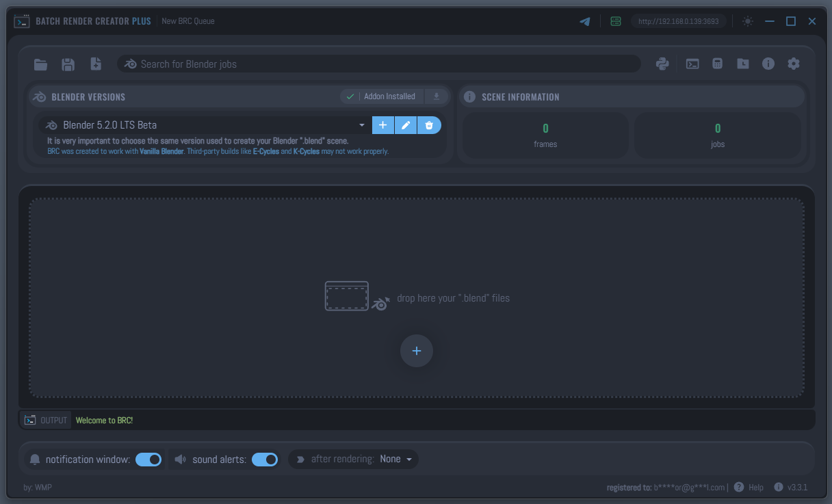Add blend files with the round plus button
Viewport: 832px width, 504px height.
(417, 351)
